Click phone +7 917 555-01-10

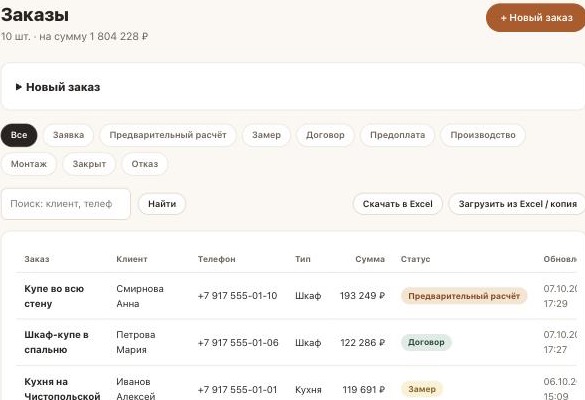(237, 296)
